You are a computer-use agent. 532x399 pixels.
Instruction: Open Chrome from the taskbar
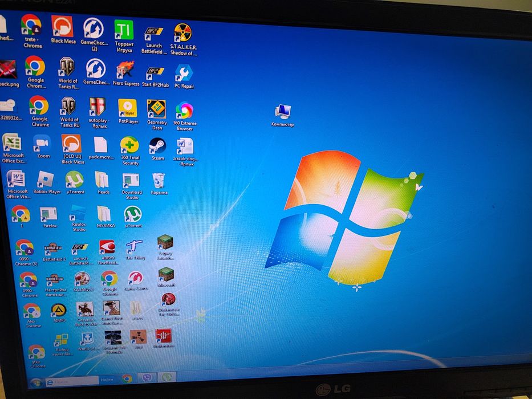(x=127, y=378)
